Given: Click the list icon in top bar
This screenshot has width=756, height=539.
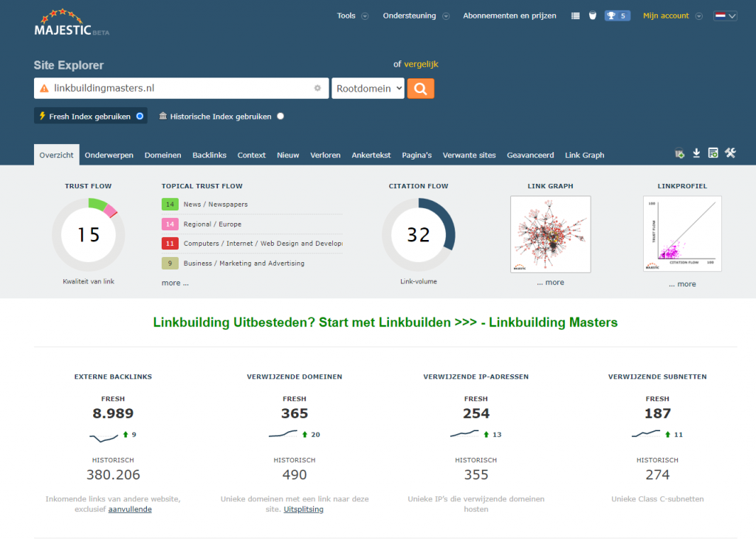Looking at the screenshot, I should 575,16.
